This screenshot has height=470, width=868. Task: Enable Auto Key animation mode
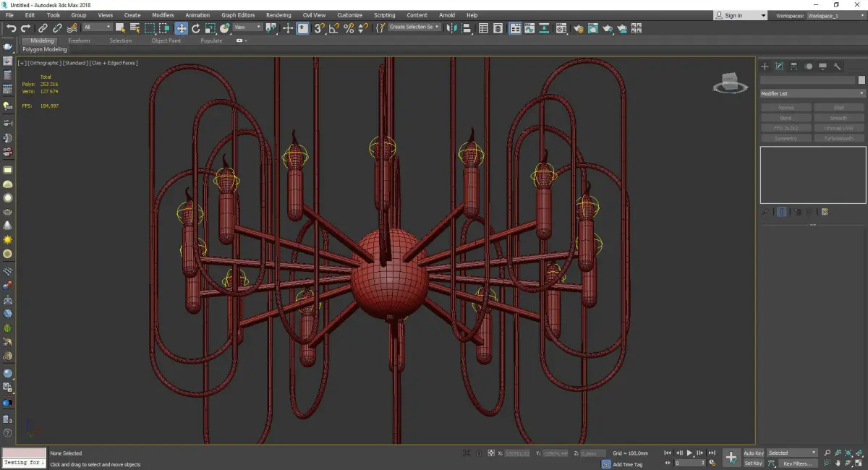point(753,453)
